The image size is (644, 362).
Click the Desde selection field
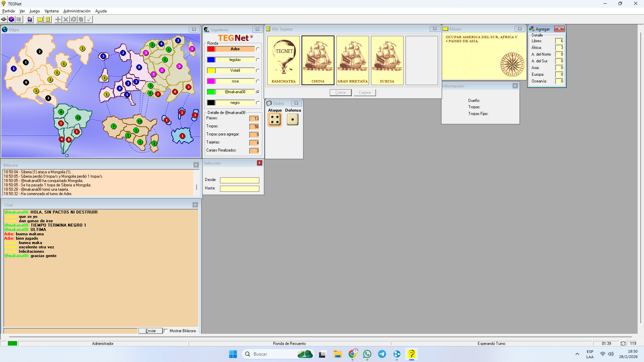239,180
